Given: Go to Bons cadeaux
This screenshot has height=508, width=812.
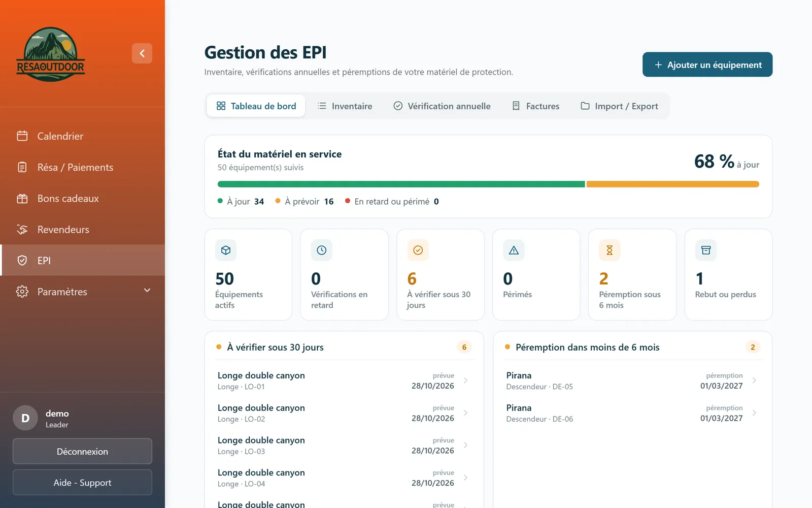Looking at the screenshot, I should click(82, 198).
